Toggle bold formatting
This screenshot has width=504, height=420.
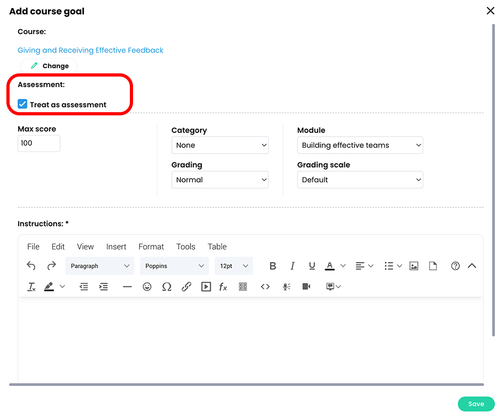click(x=272, y=266)
